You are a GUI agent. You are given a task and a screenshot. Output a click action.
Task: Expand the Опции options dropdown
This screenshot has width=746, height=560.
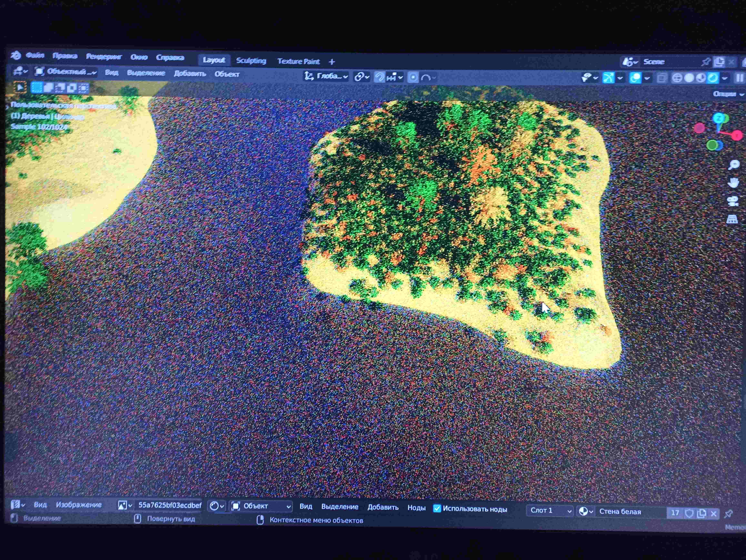pos(728,94)
